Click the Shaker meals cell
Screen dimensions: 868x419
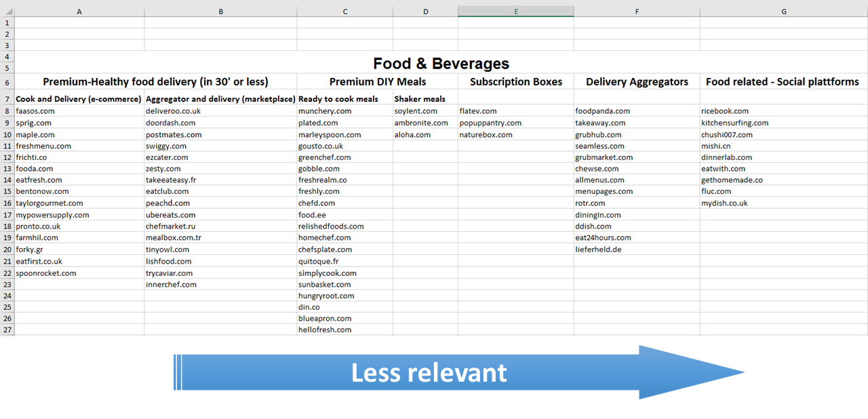[x=425, y=99]
